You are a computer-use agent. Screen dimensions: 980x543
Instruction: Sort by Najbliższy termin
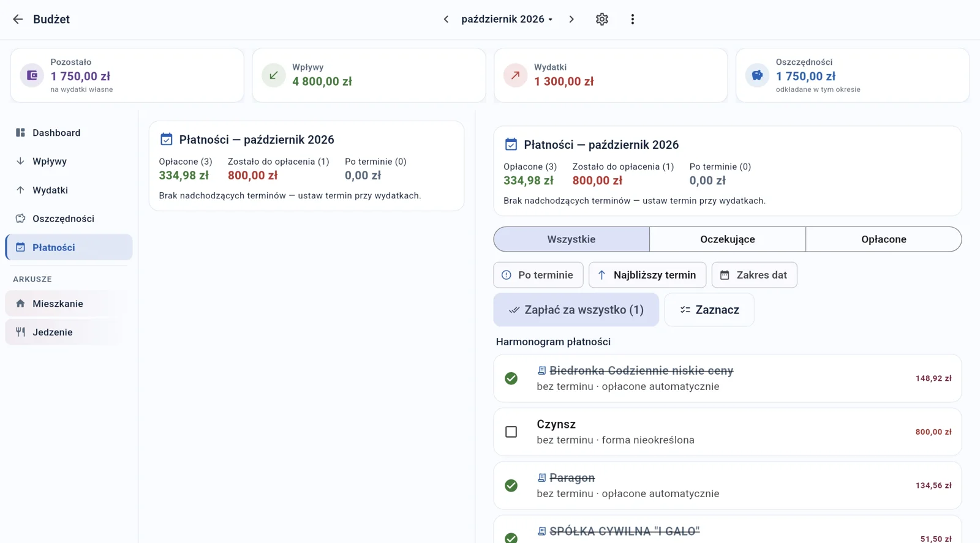click(647, 275)
